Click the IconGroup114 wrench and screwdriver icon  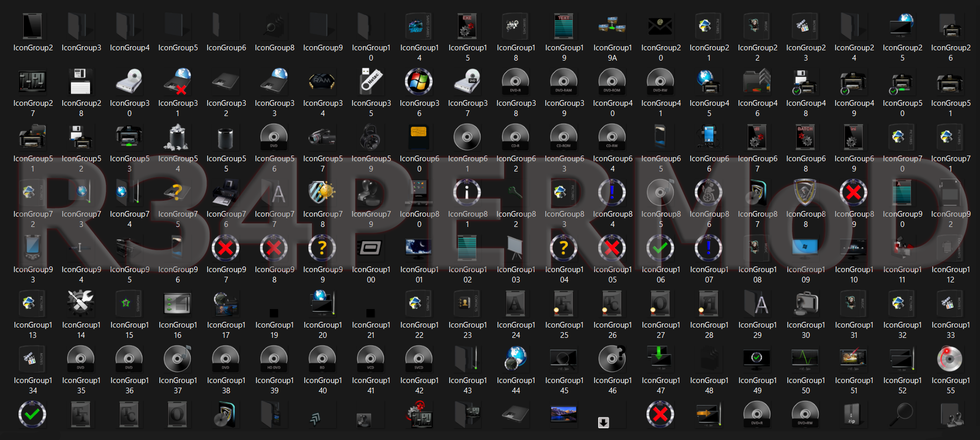pos(81,303)
